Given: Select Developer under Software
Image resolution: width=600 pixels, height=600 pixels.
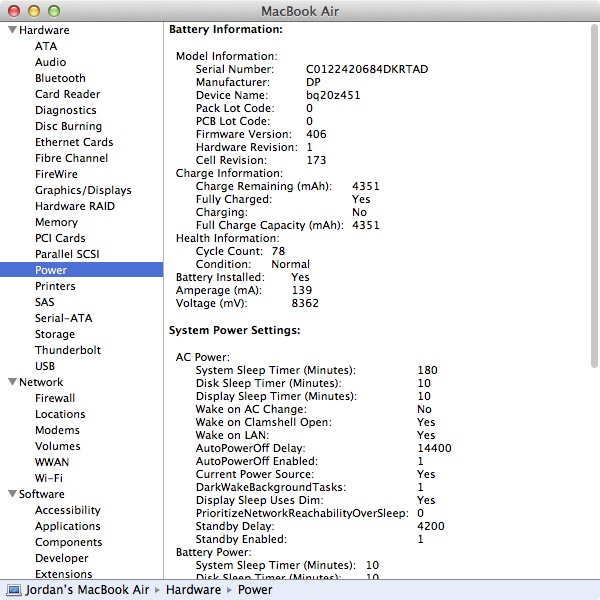Looking at the screenshot, I should point(62,558).
